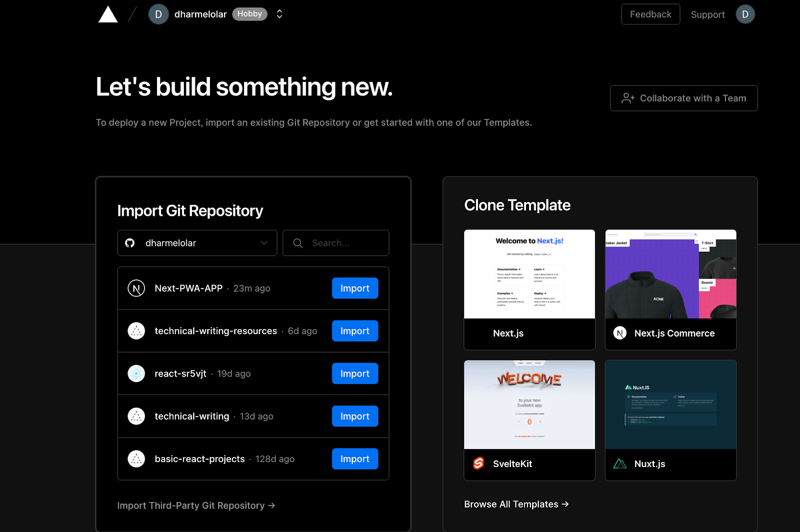Click the Next-PWA-APP repository logo icon
This screenshot has width=800, height=532.
click(135, 288)
